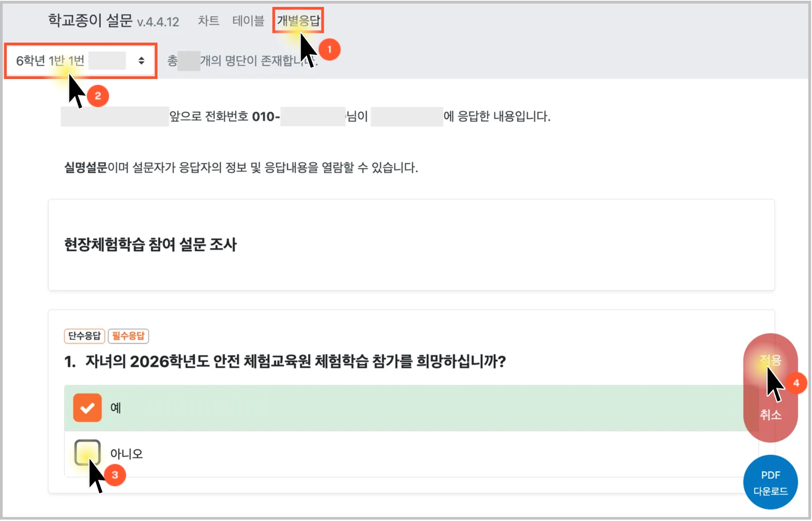Click the red step marker numbered 1
The width and height of the screenshot is (812, 521).
329,50
